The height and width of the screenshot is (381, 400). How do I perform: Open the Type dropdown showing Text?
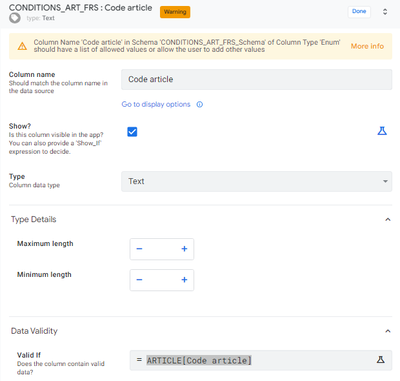tap(256, 181)
